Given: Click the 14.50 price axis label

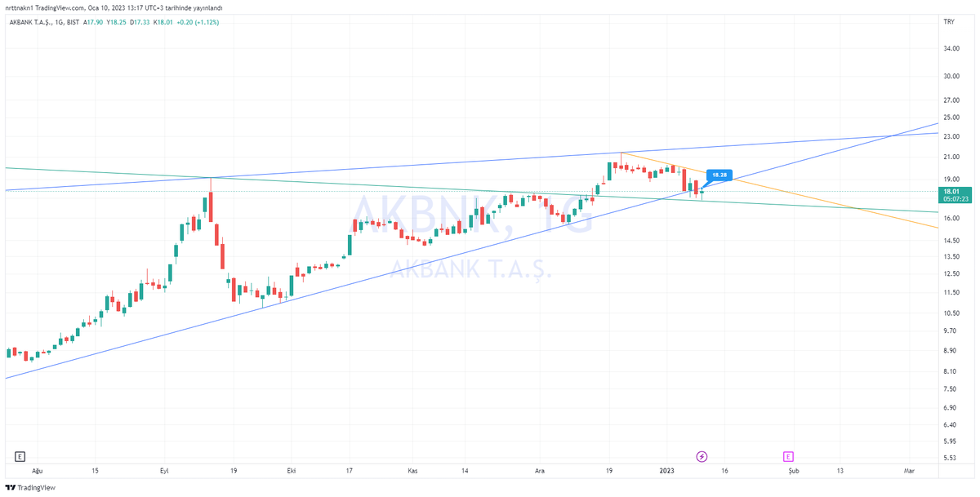Looking at the screenshot, I should click(951, 240).
